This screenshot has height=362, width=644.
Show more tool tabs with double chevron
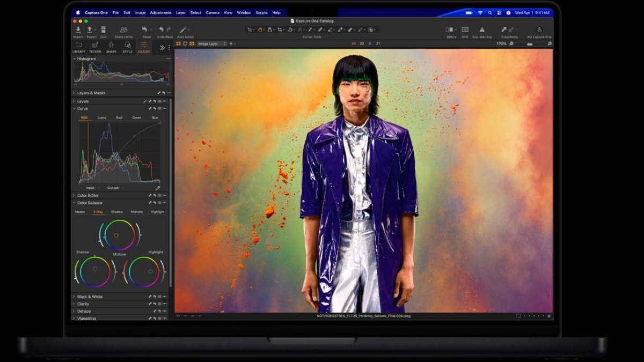pyautogui.click(x=162, y=47)
